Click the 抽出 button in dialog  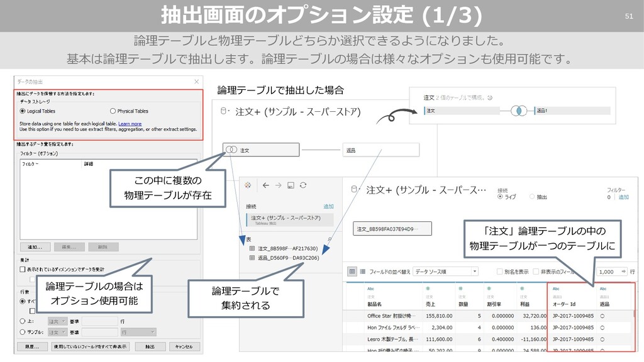tap(150, 346)
